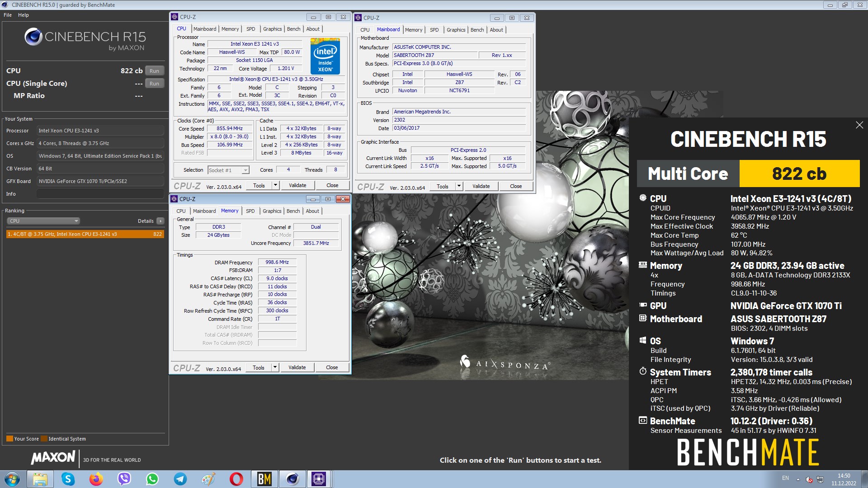The image size is (868, 488).
Task: Click the Core Speed value 855.94 MHz
Action: [x=230, y=129]
